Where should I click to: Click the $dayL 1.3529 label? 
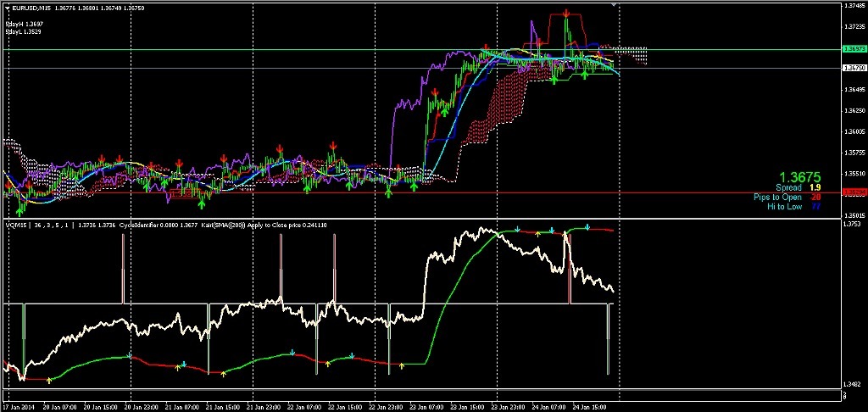[x=24, y=31]
